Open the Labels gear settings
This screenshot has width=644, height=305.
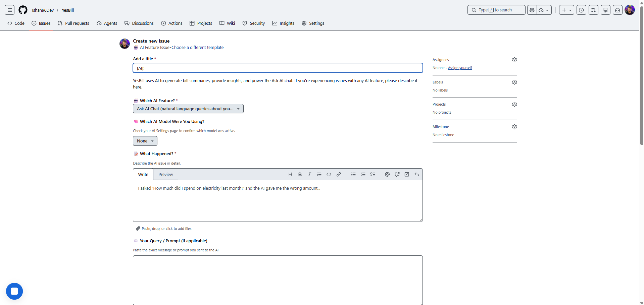[514, 82]
